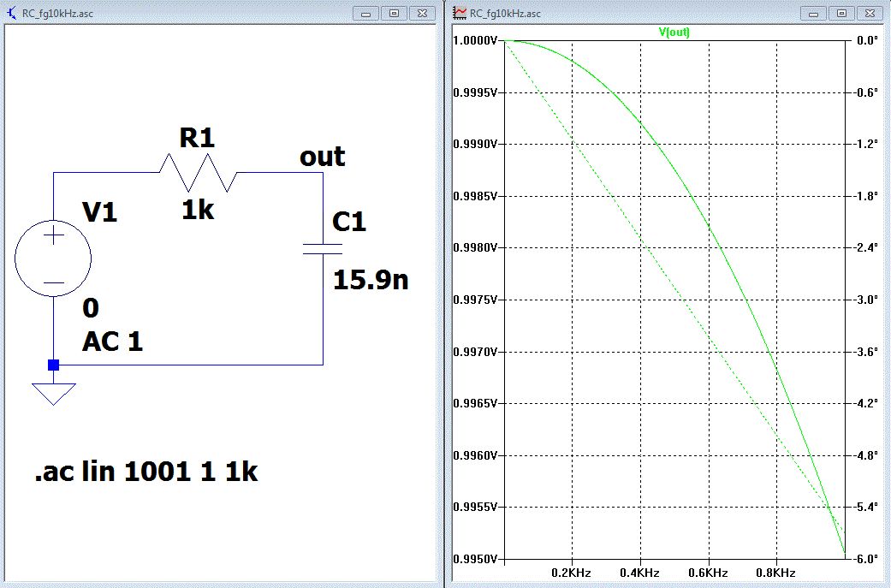The height and width of the screenshot is (588, 891).
Task: Maximize the waveform plot window
Action: tap(842, 13)
